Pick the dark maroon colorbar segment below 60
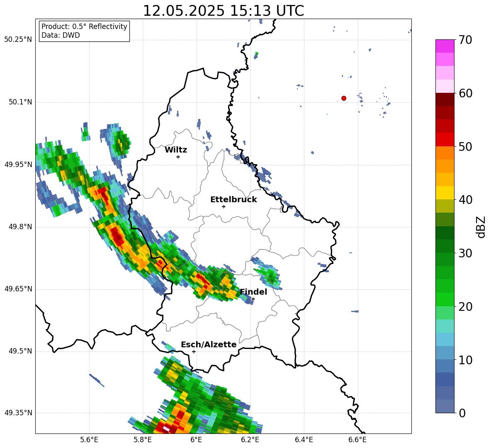The height and width of the screenshot is (448, 491). [445, 99]
